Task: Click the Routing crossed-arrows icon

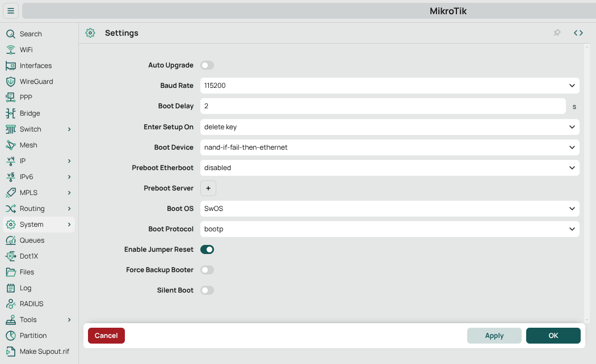Action: pyautogui.click(x=11, y=209)
